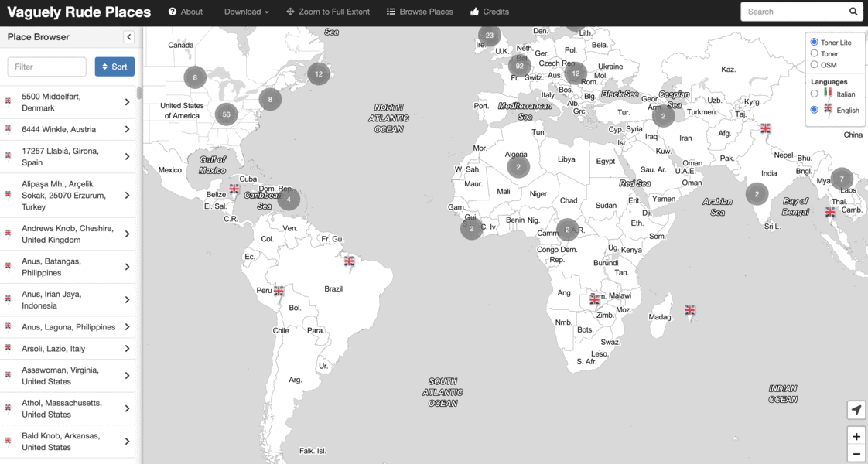Image resolution: width=868 pixels, height=464 pixels.
Task: Zoom out with the minus button
Action: click(x=856, y=454)
